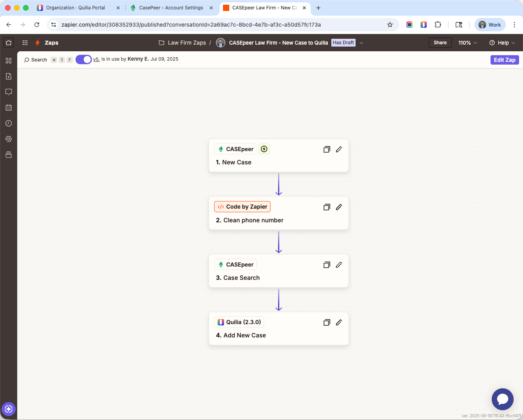Image resolution: width=523 pixels, height=420 pixels.
Task: Open the sidebar versions stack icon
Action: click(x=9, y=155)
